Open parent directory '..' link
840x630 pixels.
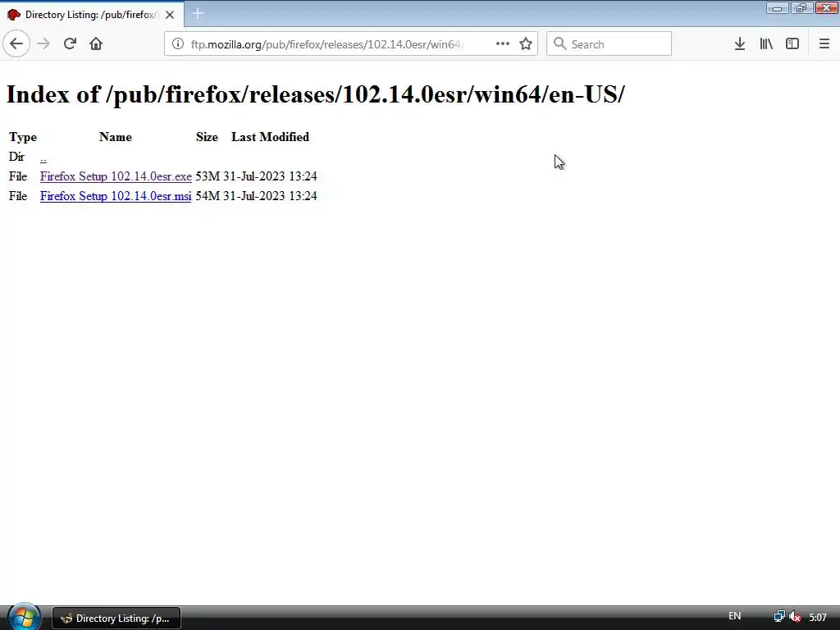point(43,157)
